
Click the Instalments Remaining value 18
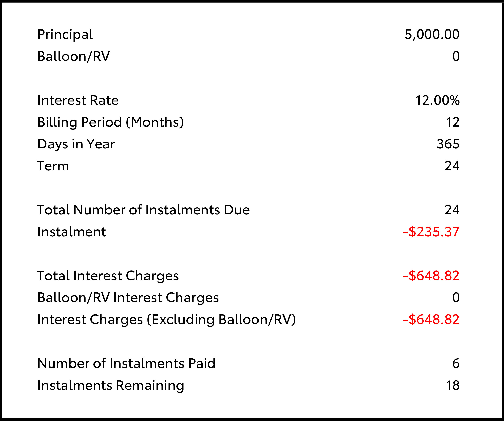(453, 385)
